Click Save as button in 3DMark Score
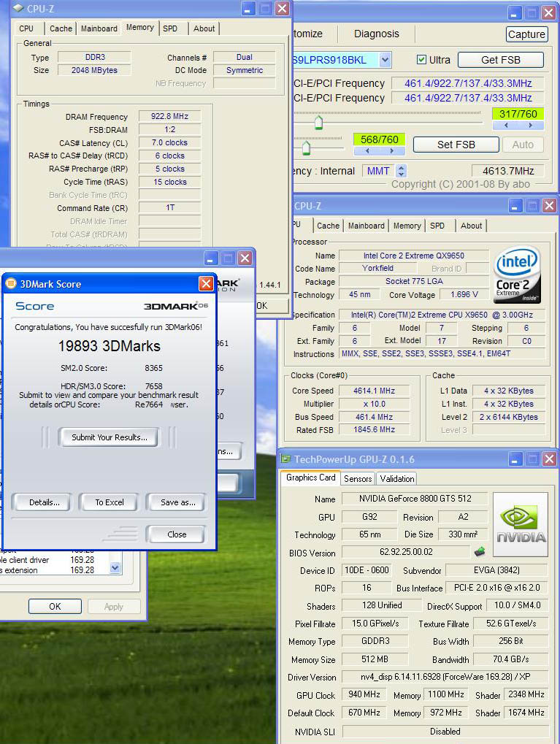Image resolution: width=560 pixels, height=744 pixels. tap(177, 502)
